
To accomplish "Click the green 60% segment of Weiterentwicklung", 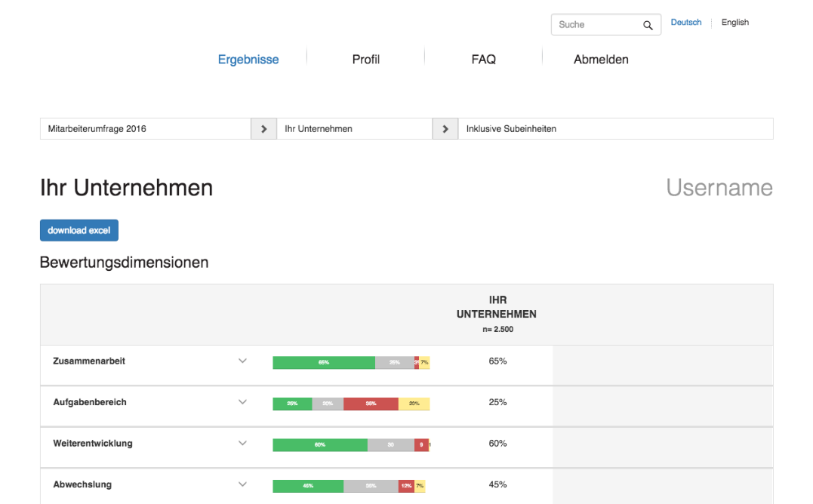I will (319, 444).
